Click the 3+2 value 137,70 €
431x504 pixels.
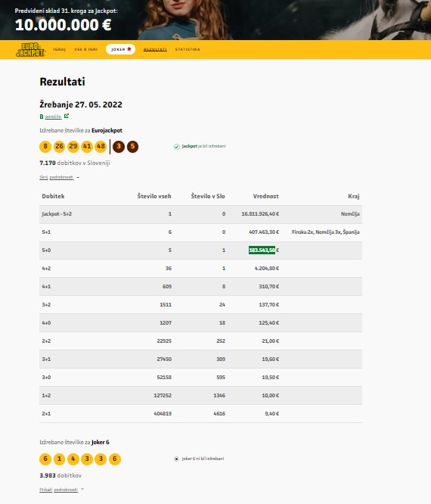click(x=269, y=305)
